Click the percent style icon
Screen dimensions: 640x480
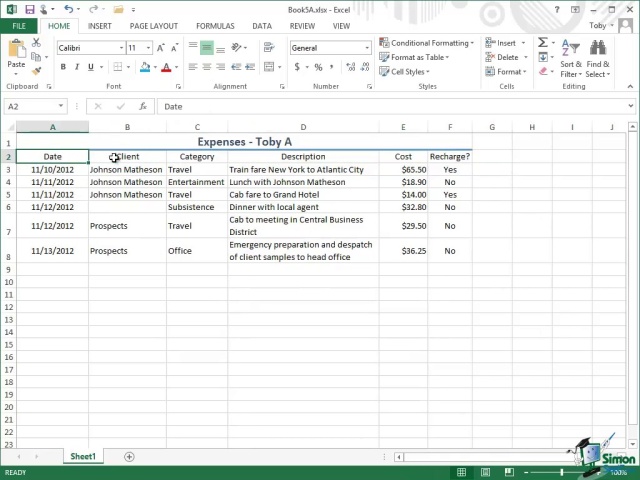tap(318, 68)
